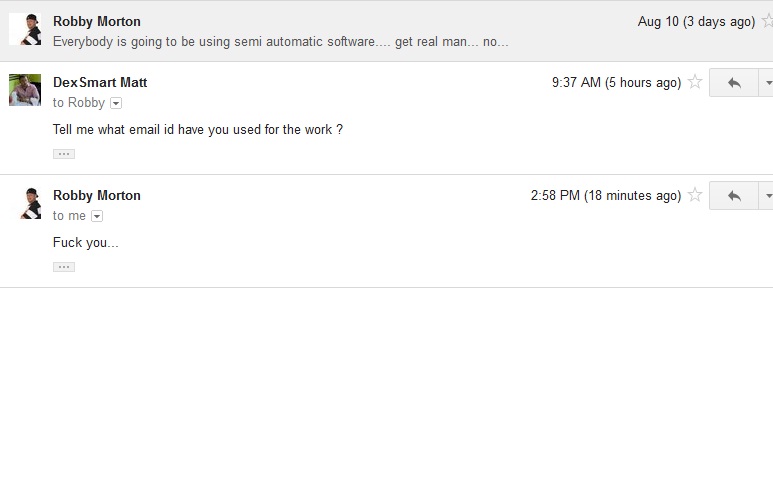Star Robby Morton's 2:58 PM message
Viewport: 773px width, 480px height.
(695, 195)
